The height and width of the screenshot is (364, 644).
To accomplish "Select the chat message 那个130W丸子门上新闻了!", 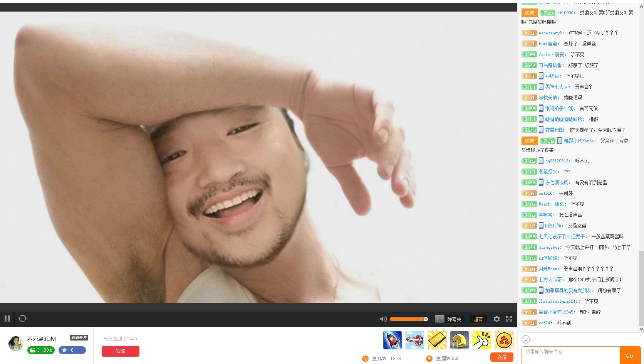I will 595,280.
